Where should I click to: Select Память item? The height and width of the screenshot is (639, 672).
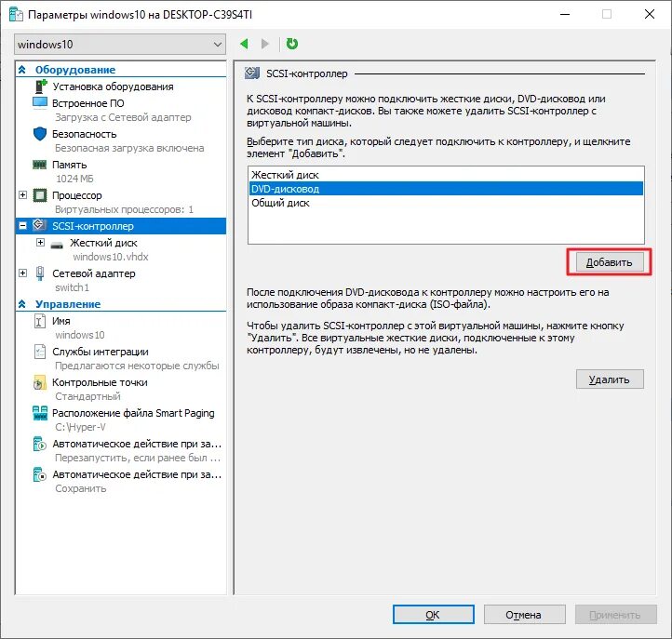point(69,165)
